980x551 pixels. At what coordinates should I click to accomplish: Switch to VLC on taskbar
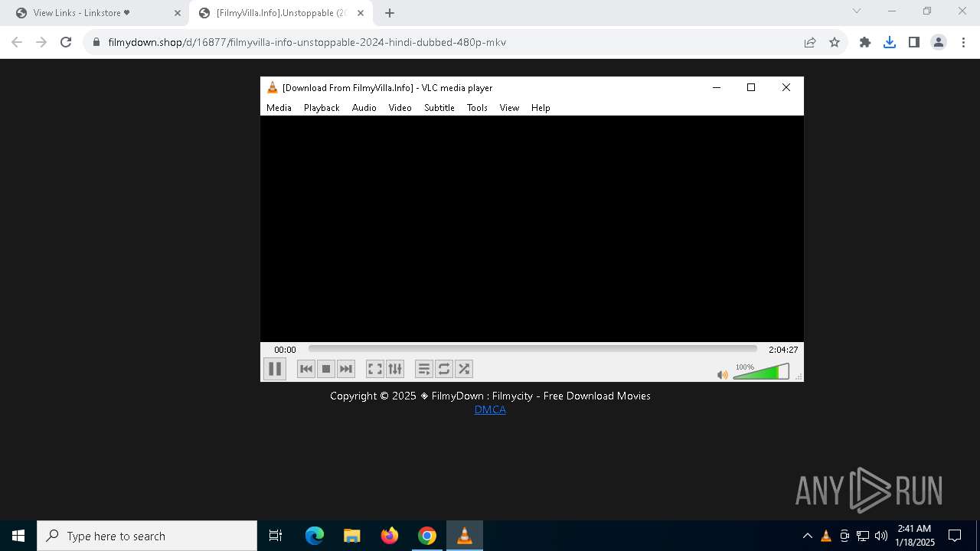pyautogui.click(x=465, y=536)
